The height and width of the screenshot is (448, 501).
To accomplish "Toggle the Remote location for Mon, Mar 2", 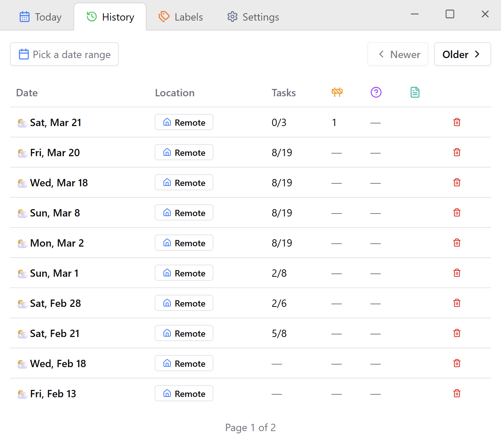I will (x=184, y=243).
